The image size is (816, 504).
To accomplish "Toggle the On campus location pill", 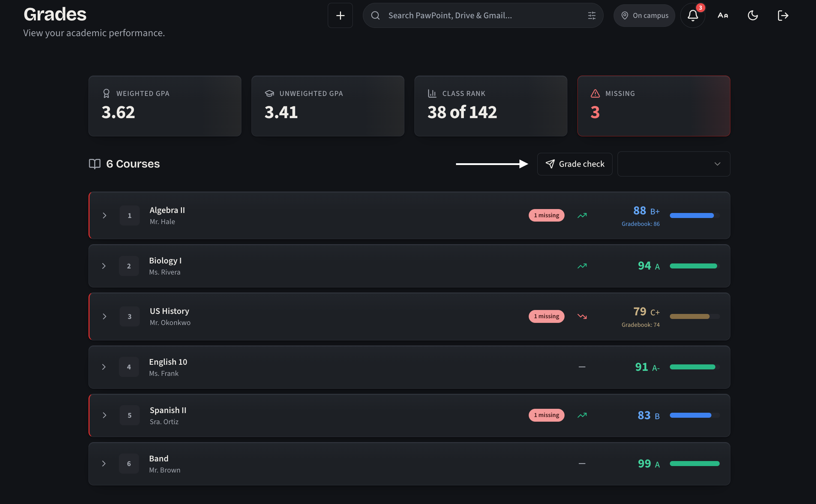I will click(x=644, y=15).
